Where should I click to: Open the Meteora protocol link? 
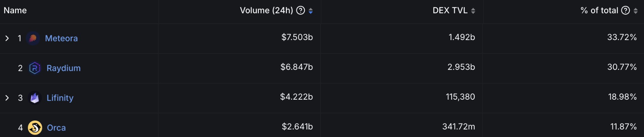tap(61, 38)
